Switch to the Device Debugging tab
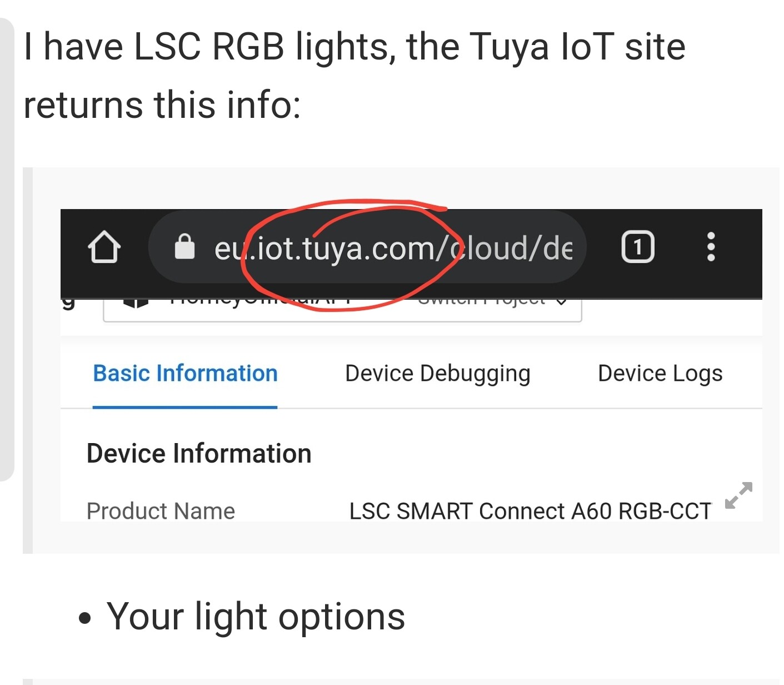Image resolution: width=784 pixels, height=685 pixels. point(437,374)
